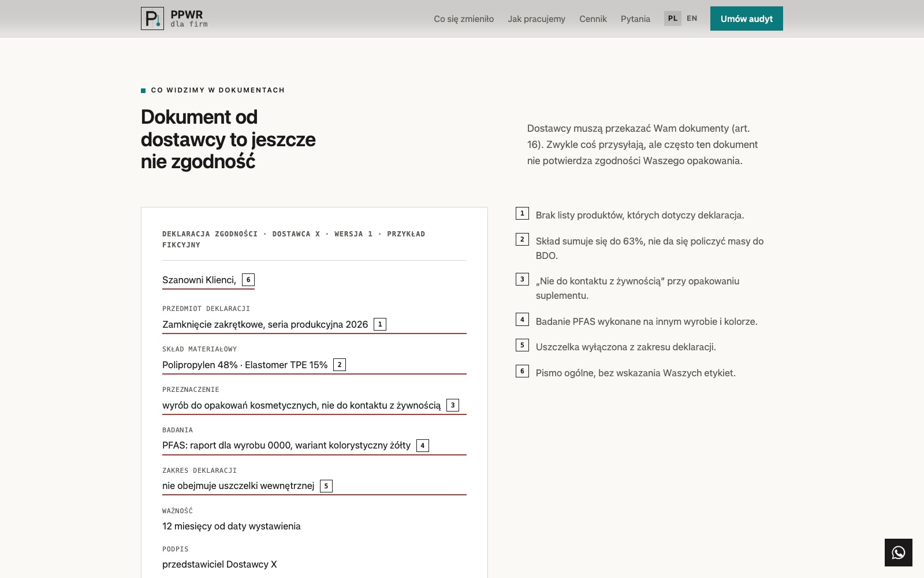Click Pismo ogólne, bez wskazania Waszych etykiet
The image size is (924, 578).
[636, 373]
